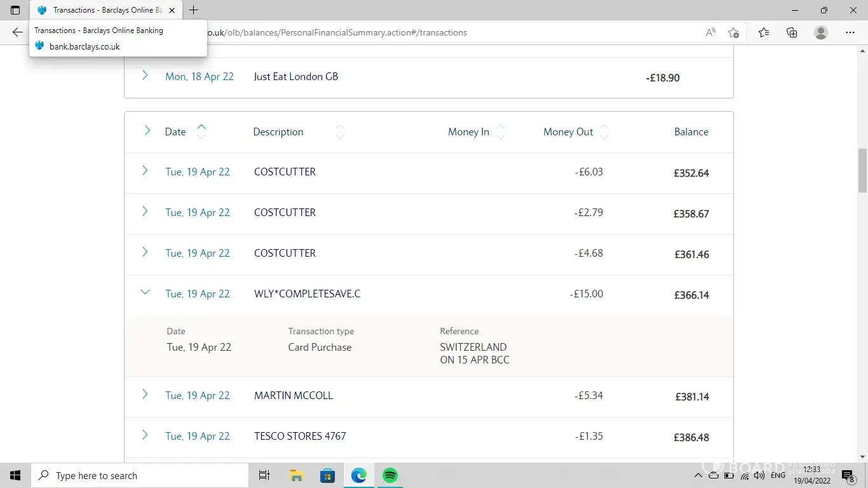Click the volume speaker tray icon

tap(759, 475)
